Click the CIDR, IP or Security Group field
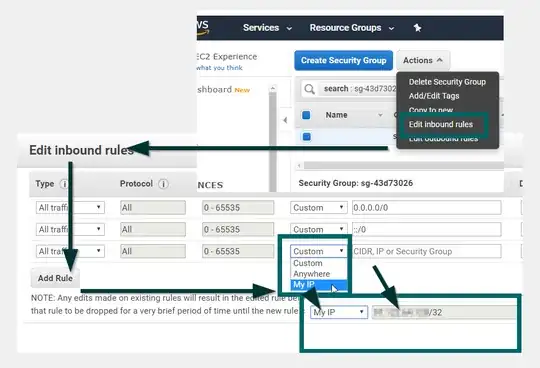This screenshot has height=368, width=540. pyautogui.click(x=426, y=251)
